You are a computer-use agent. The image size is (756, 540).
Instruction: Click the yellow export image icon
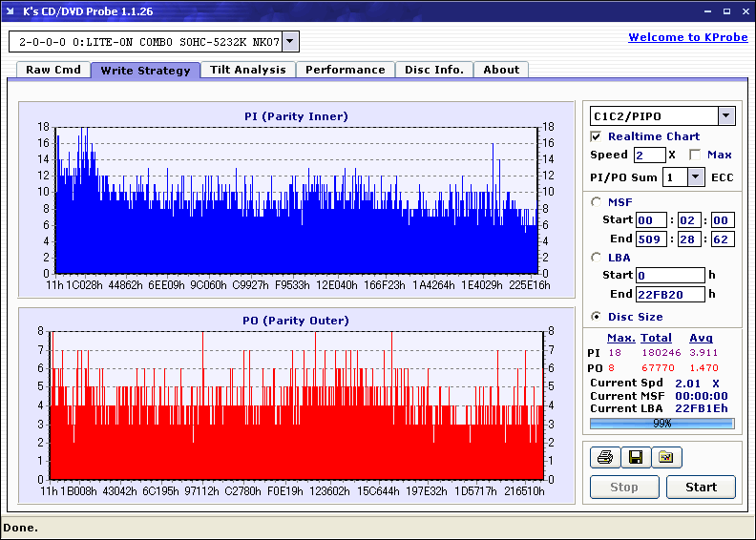pos(666,458)
